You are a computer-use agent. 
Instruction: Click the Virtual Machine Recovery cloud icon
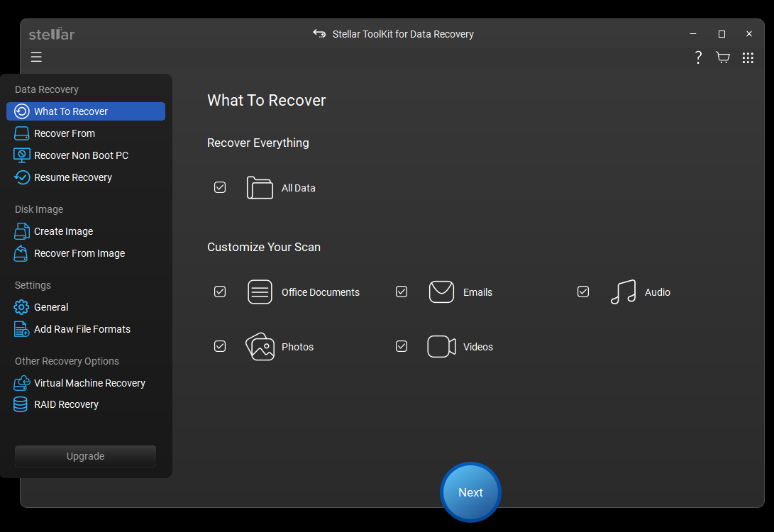22,383
